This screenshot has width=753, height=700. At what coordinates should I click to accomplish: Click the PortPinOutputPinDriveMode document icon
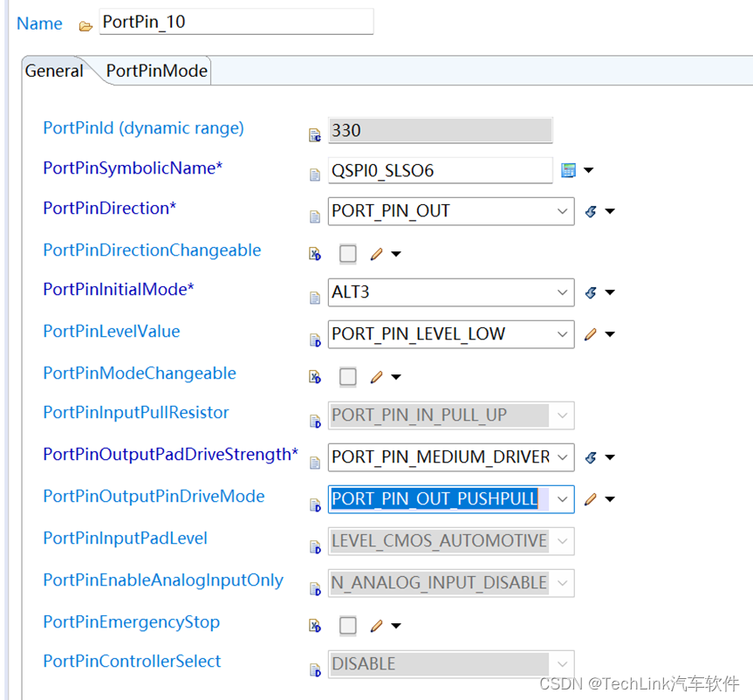tap(315, 505)
